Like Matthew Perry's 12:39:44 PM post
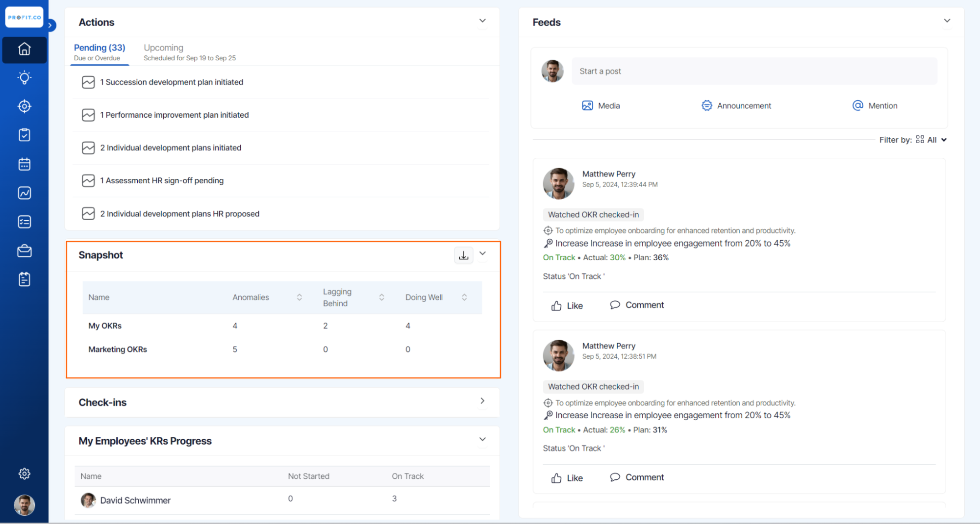Image resolution: width=980 pixels, height=524 pixels. coord(567,306)
